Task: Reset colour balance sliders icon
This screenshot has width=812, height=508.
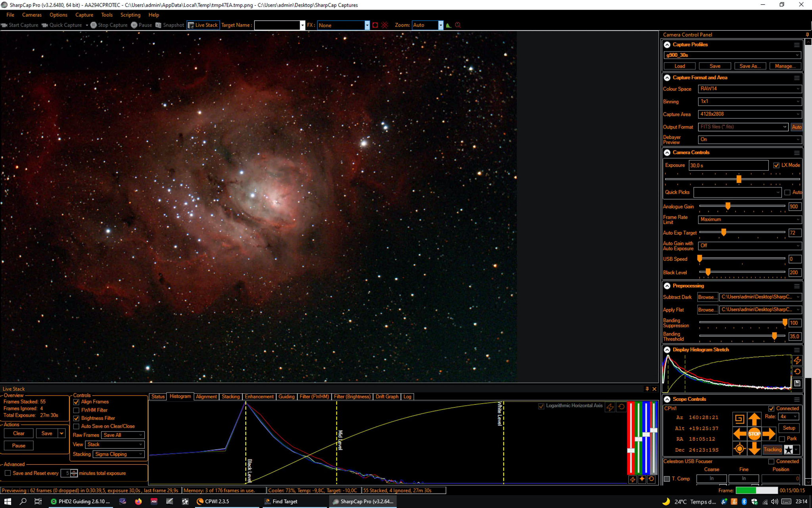Action: coord(651,479)
